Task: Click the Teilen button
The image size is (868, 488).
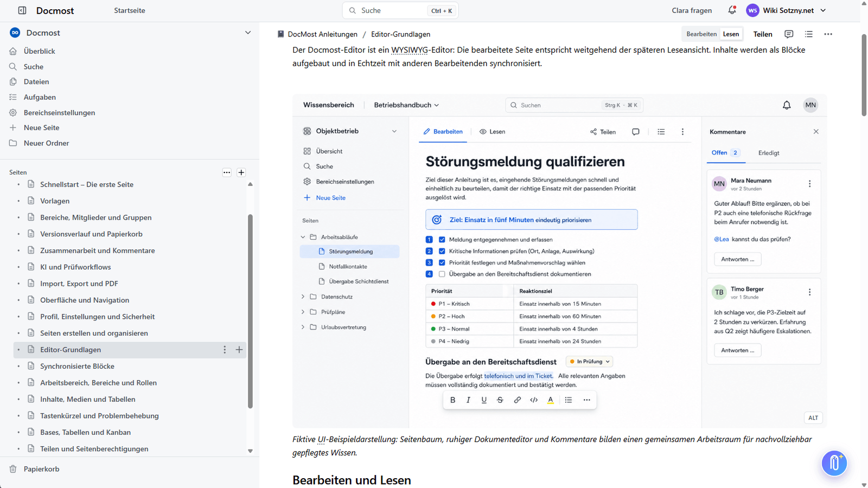Action: coord(763,34)
